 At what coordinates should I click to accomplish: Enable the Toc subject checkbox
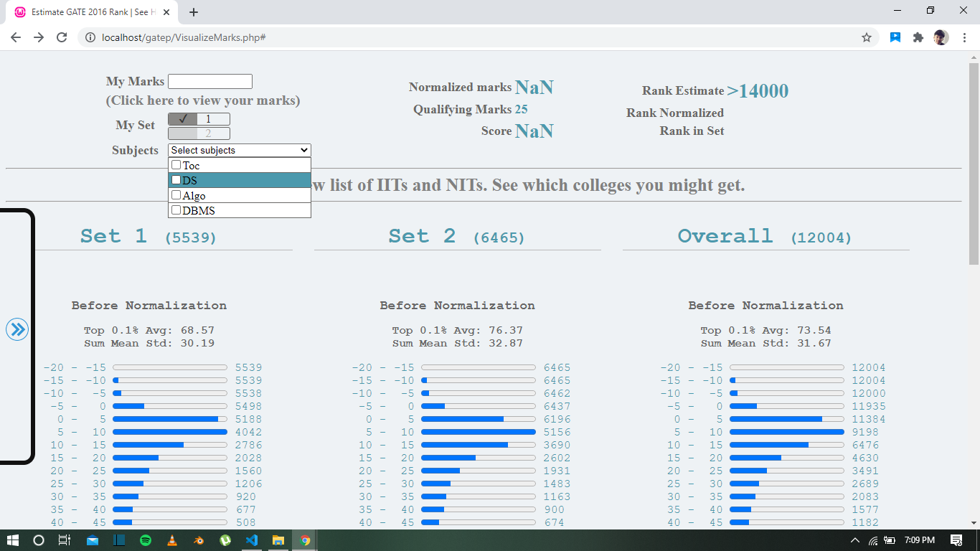176,165
